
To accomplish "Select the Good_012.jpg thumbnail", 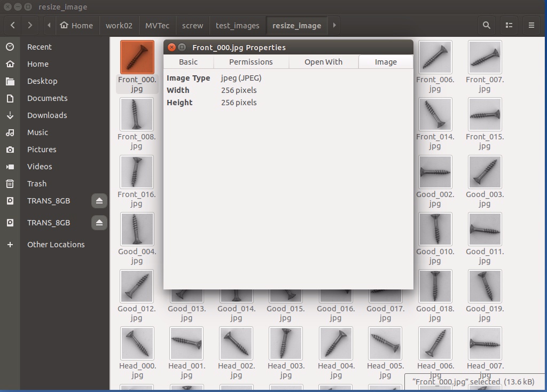I will click(x=137, y=286).
